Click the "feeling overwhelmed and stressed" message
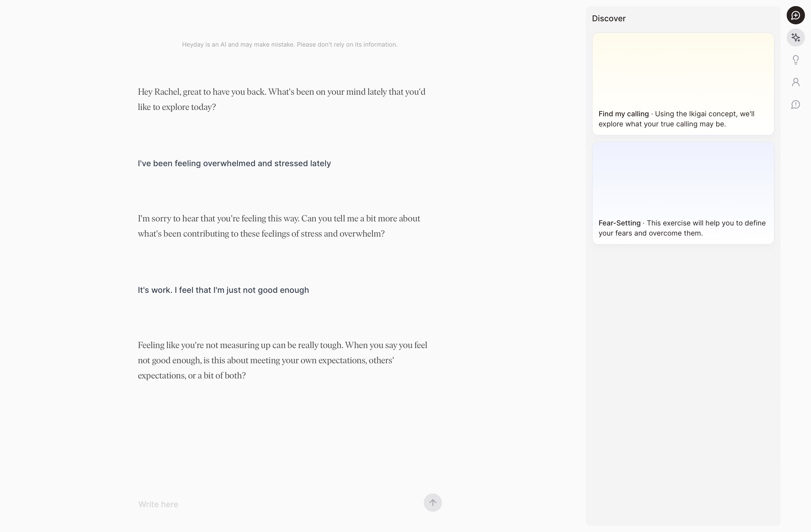811x532 pixels. click(x=234, y=163)
